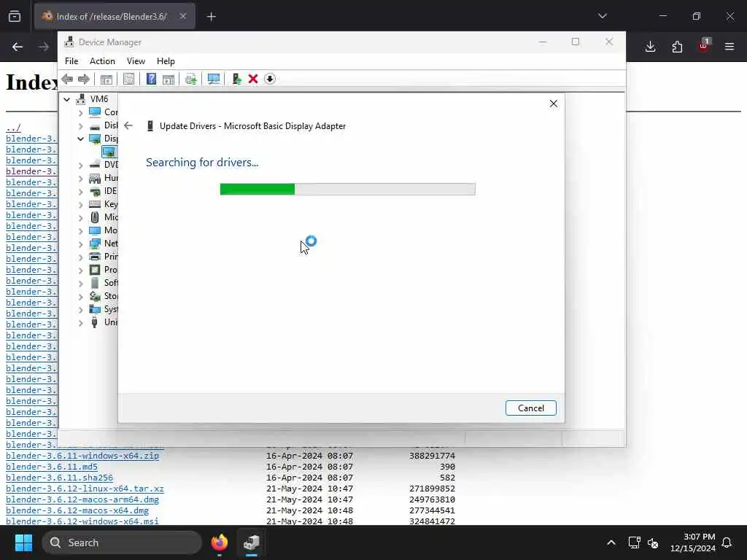Screen dimensions: 747x560
Task: Select the display adapter device icon in tree
Action: point(109,152)
